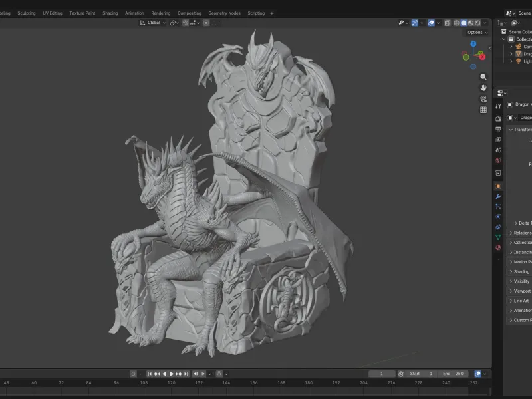Screen dimensions: 532x399
Task: Open the viewport Options dropdown
Action: [x=477, y=32]
